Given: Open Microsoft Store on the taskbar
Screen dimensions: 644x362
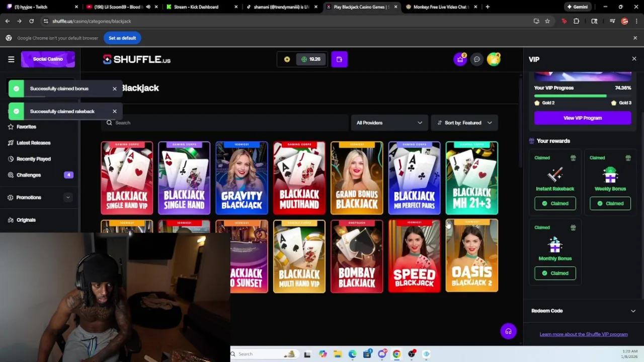Looking at the screenshot, I should (x=367, y=354).
